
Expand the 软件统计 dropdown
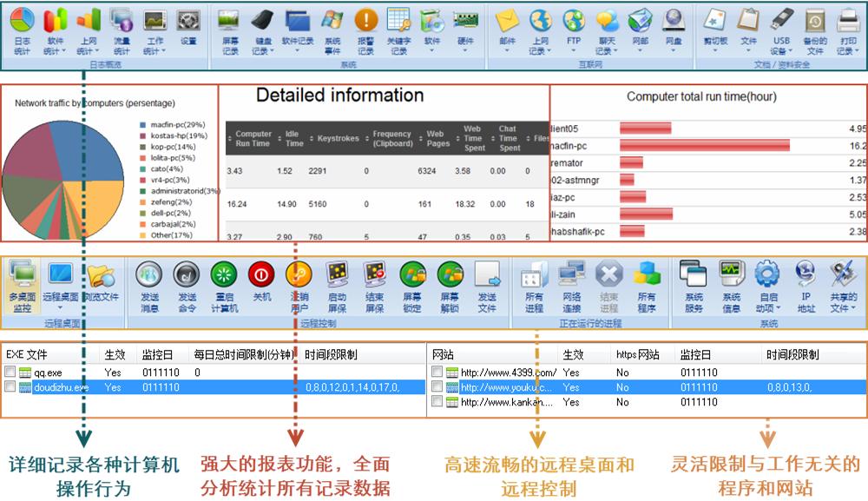(x=63, y=51)
